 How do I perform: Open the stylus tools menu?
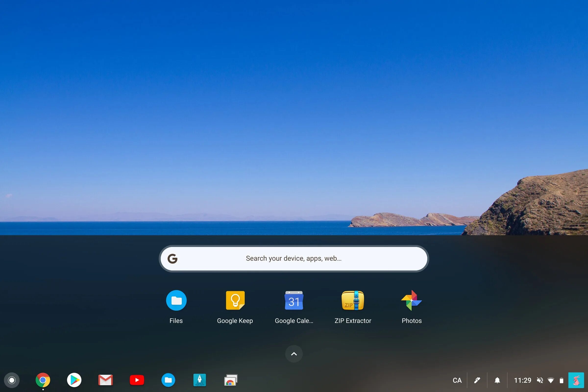click(x=477, y=380)
